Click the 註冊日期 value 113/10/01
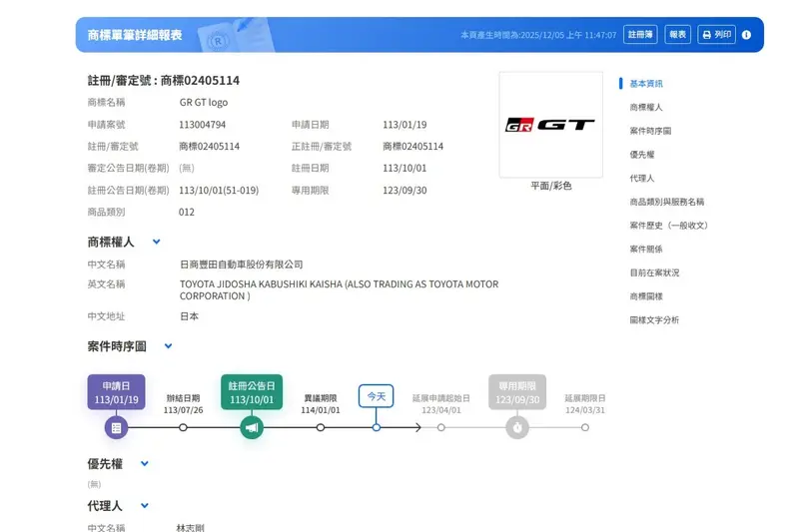 pyautogui.click(x=404, y=168)
